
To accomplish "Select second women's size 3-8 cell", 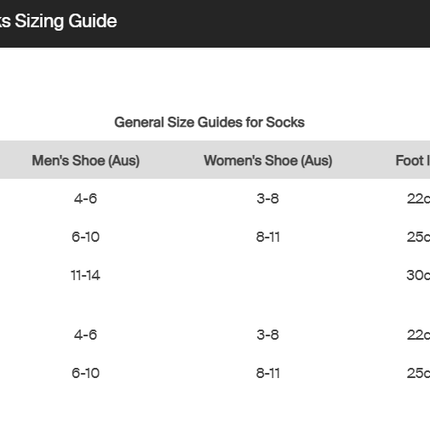I will (268, 335).
